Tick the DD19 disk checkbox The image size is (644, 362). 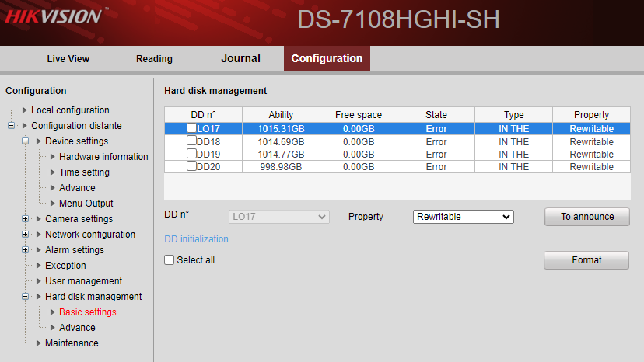[191, 154]
